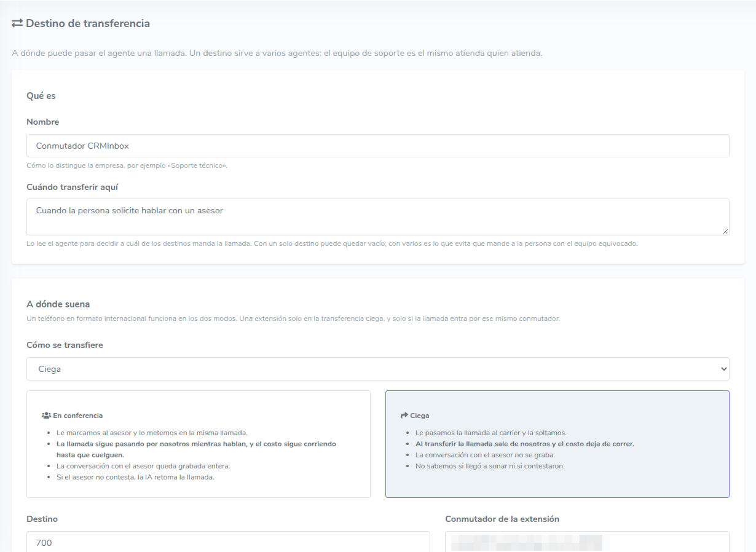
Task: Click the transfer arrows icon beside the page title
Action: [17, 23]
